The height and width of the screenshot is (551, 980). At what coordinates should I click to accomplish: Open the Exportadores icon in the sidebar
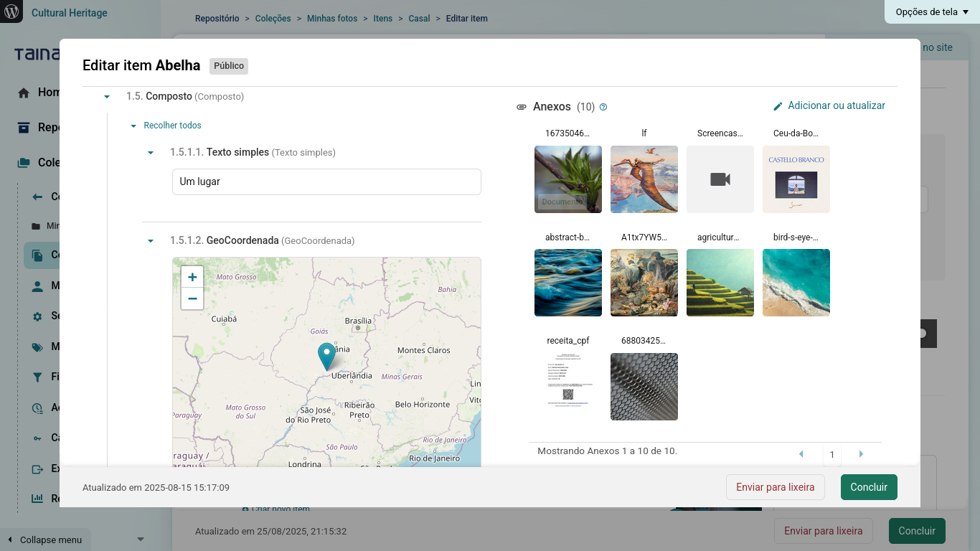pyautogui.click(x=37, y=468)
